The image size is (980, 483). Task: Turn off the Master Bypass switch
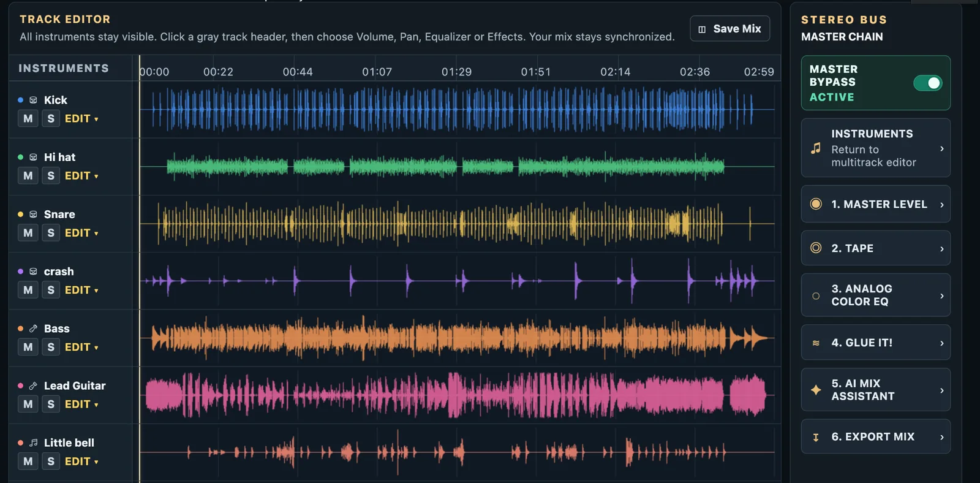pos(927,83)
